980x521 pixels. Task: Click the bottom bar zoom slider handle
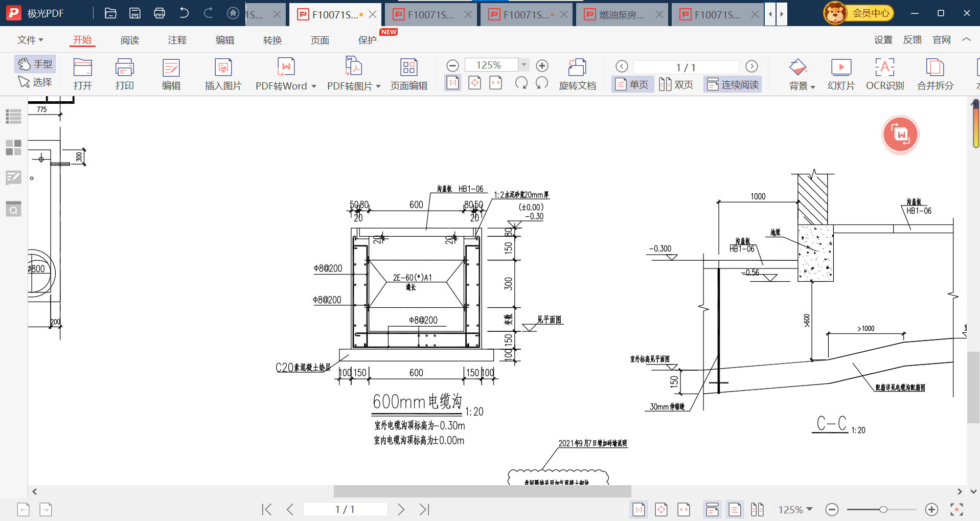[883, 509]
